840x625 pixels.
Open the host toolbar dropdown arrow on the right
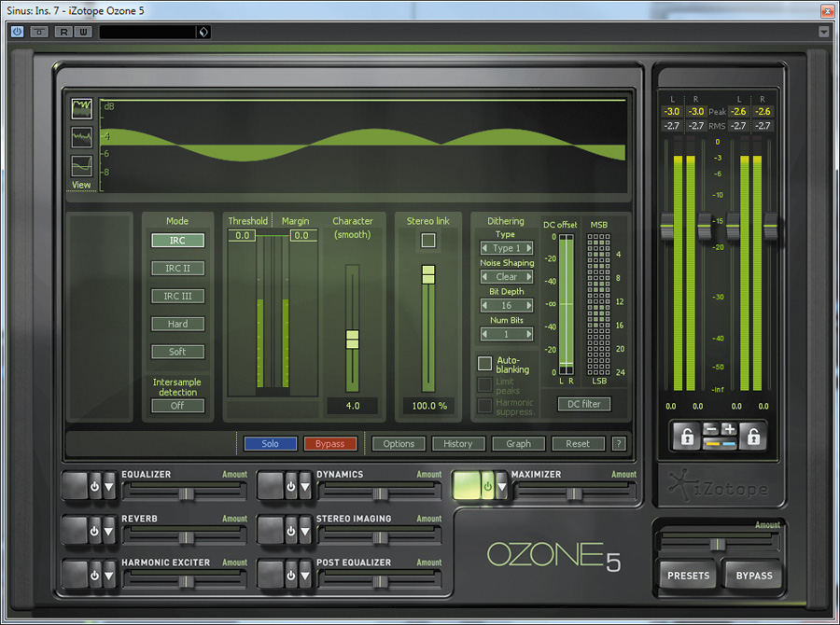(x=824, y=32)
